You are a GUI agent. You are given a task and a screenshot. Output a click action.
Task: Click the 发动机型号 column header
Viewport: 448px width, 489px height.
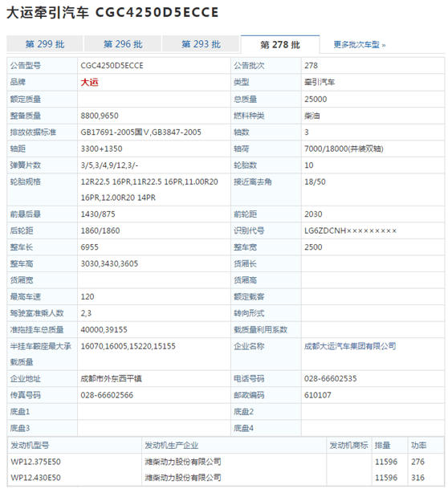click(30, 445)
